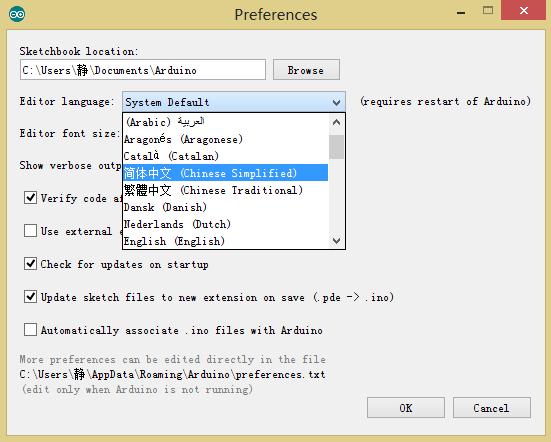551x442 pixels.
Task: Collapse the Editor language System Default dropdown
Action: click(x=234, y=102)
